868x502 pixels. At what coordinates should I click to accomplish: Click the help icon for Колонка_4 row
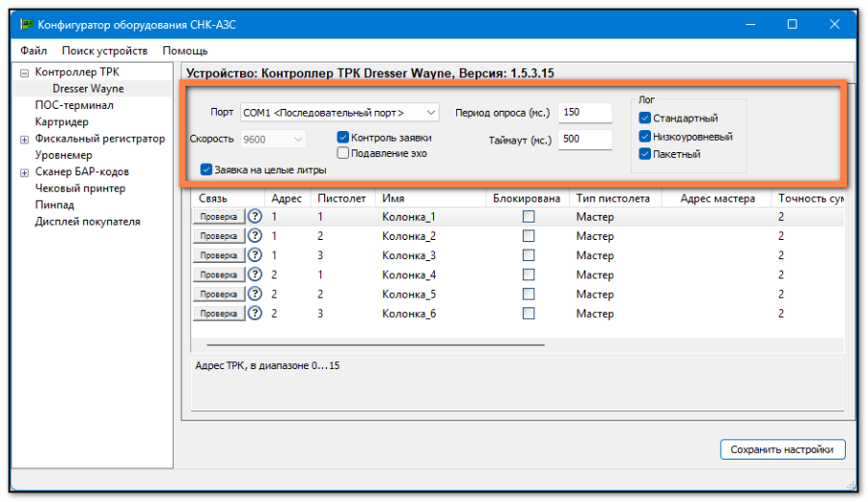(255, 275)
